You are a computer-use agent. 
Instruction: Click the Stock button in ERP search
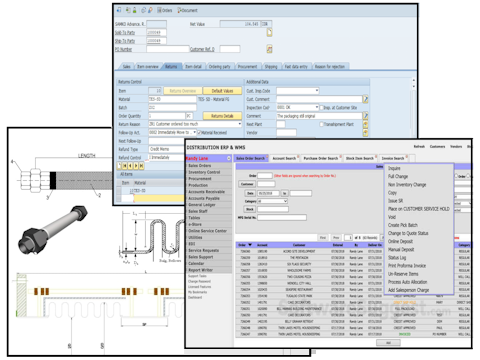pos(250,209)
